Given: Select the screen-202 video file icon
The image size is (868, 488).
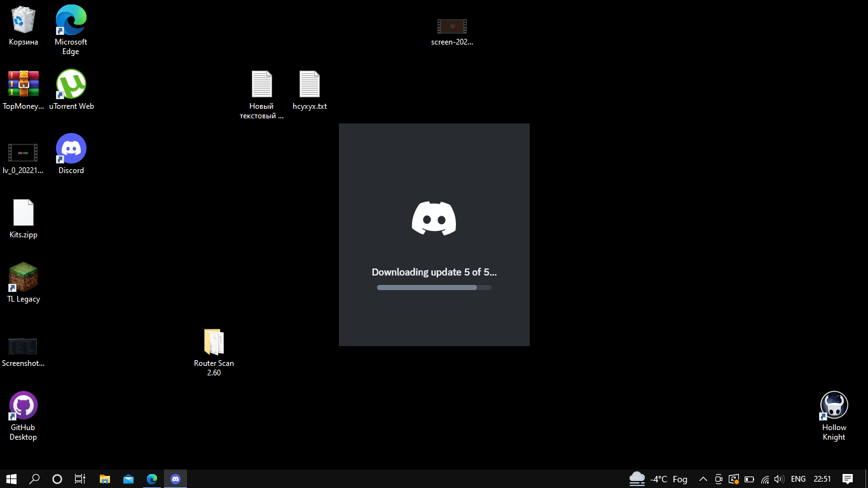Looking at the screenshot, I should pos(452,31).
